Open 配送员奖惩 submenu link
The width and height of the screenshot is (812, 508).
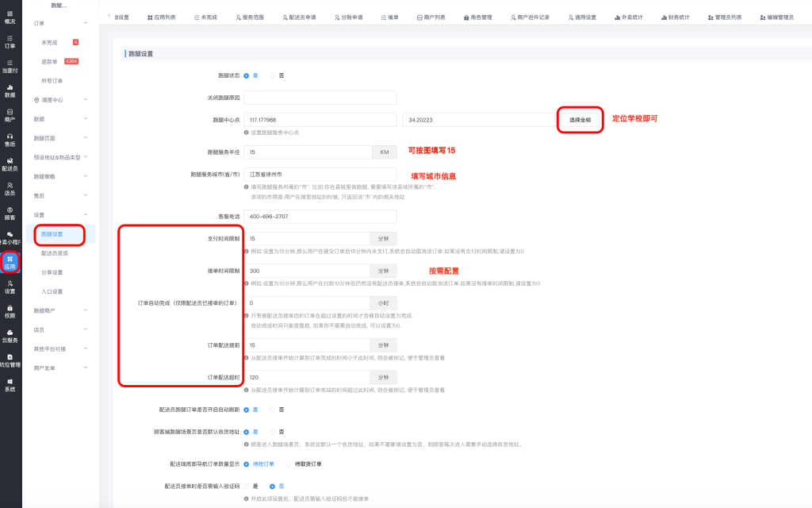pyautogui.click(x=55, y=253)
